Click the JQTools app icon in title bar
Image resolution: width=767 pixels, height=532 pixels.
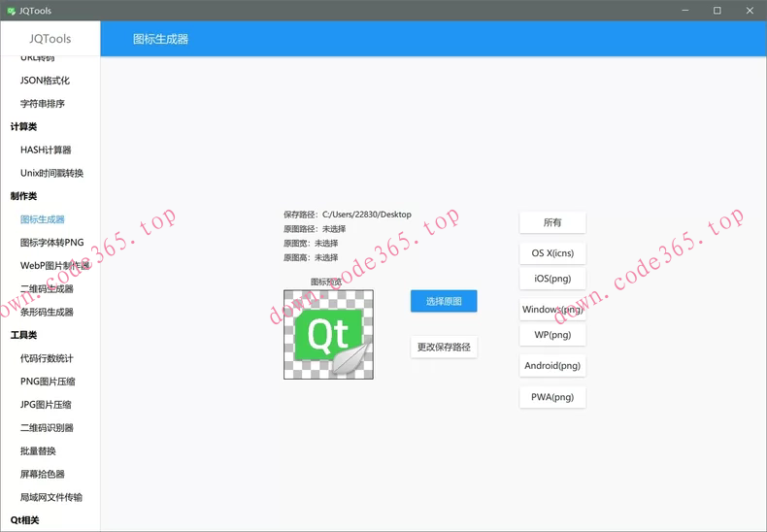(x=11, y=11)
